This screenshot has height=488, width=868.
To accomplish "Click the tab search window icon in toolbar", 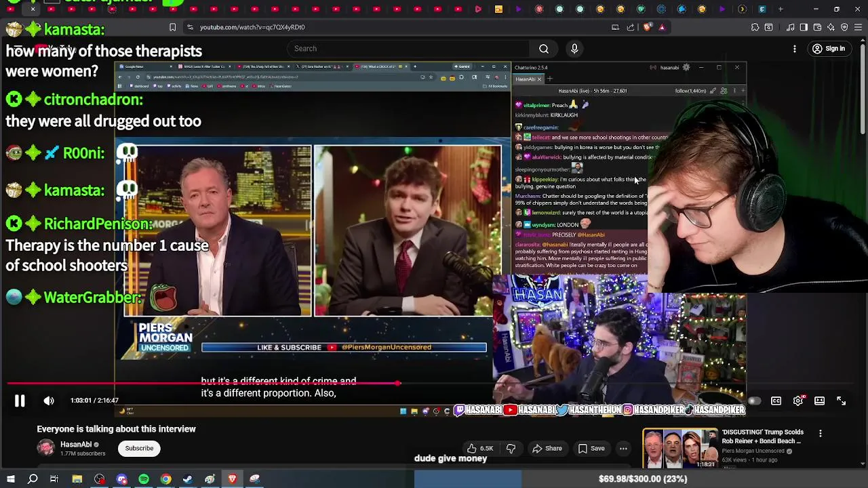I will click(769, 27).
